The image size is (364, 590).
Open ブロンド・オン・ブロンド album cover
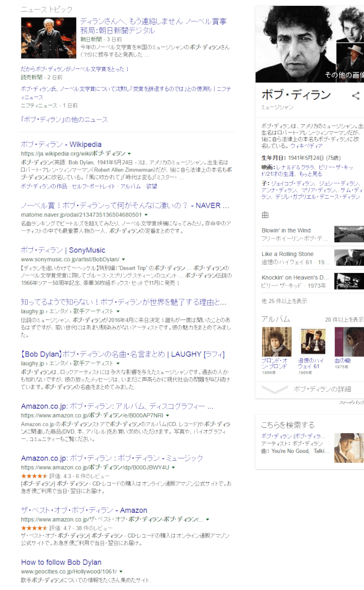pyautogui.click(x=277, y=342)
